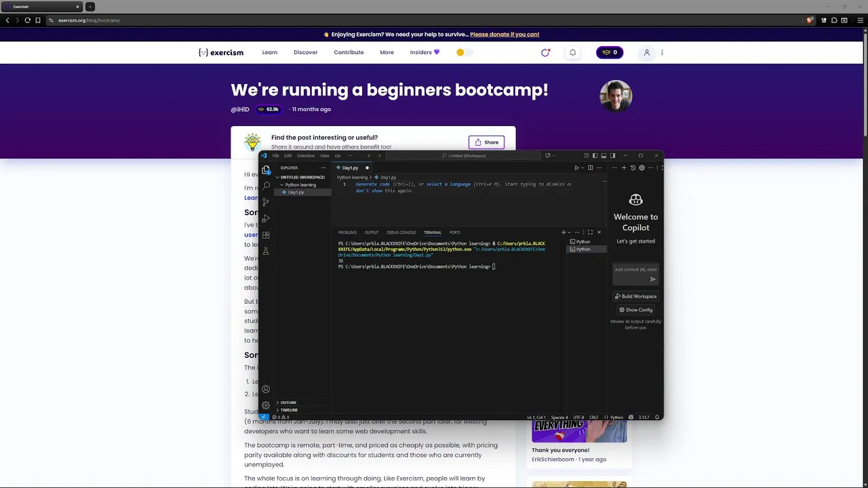Open Exercism notifications bell

click(572, 53)
